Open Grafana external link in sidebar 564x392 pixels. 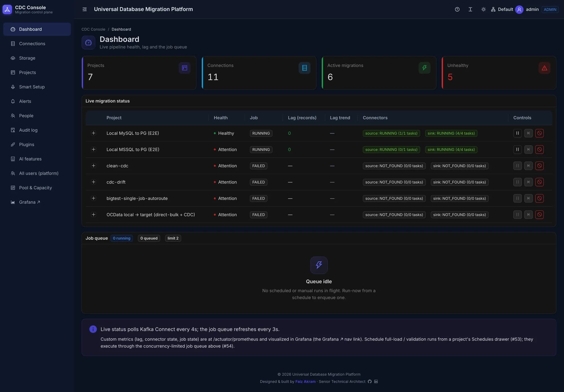(37, 202)
